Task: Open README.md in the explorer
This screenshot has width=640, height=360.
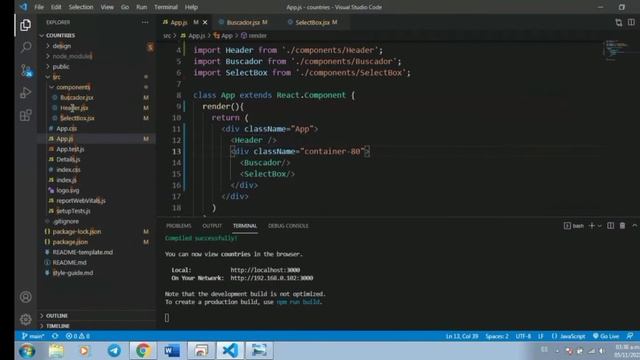Action: click(x=97, y=262)
